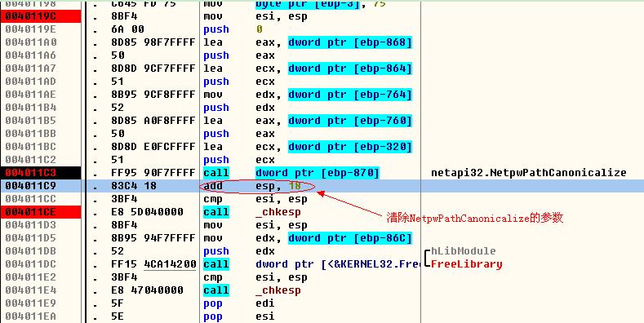The height and width of the screenshot is (323, 644).
Task: Select the FreeLibrary comment
Action: (467, 264)
